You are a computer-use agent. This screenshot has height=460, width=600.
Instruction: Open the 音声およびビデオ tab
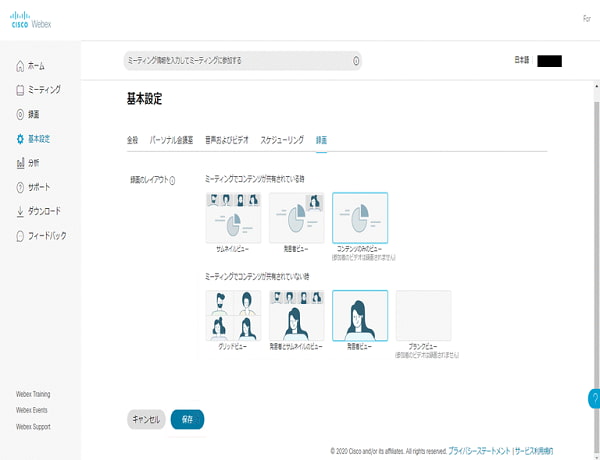tap(227, 140)
